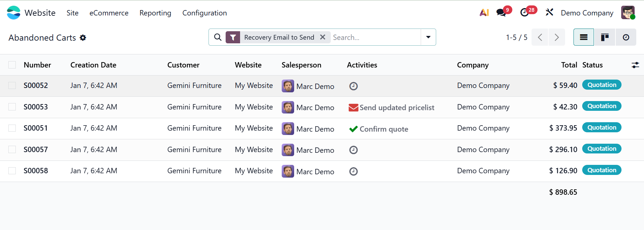Tick the checkbox for order S00057
Viewport: 644px width, 230px height.
pyautogui.click(x=12, y=149)
